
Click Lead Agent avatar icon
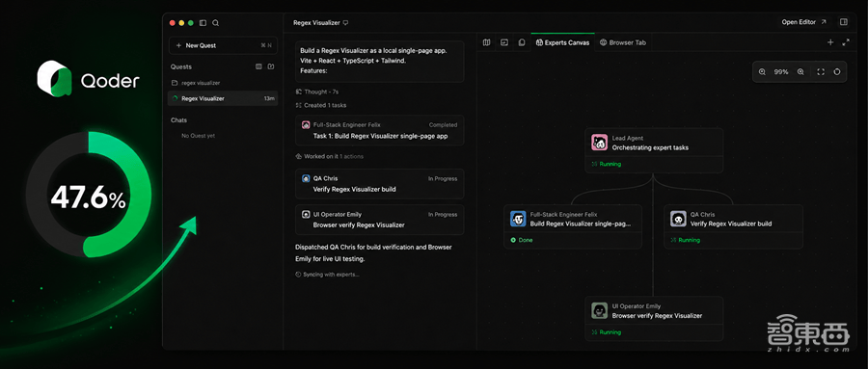coord(599,143)
